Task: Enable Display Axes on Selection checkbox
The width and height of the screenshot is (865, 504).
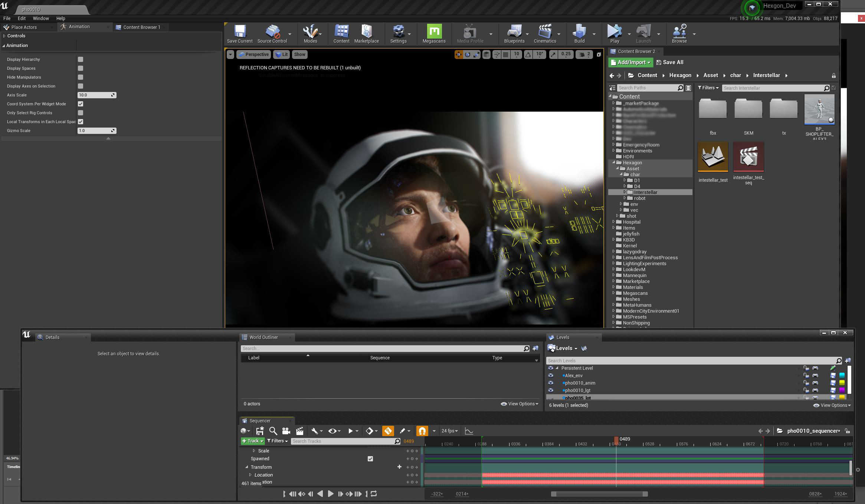Action: point(81,86)
